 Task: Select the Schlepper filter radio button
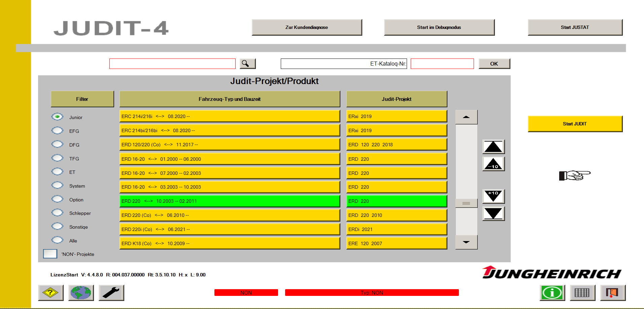point(57,213)
